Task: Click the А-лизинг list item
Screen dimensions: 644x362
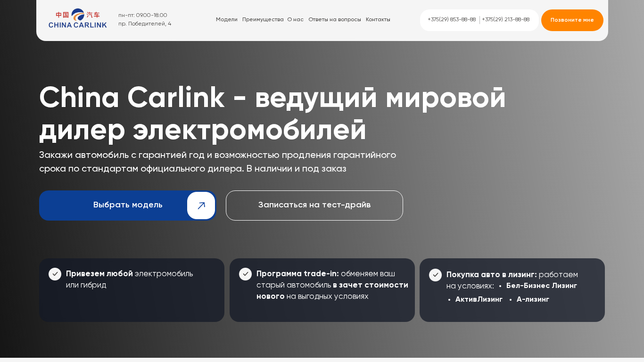Action: point(533,299)
